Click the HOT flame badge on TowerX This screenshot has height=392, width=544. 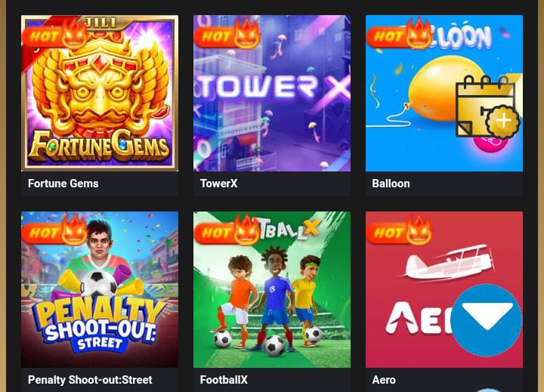(x=227, y=34)
